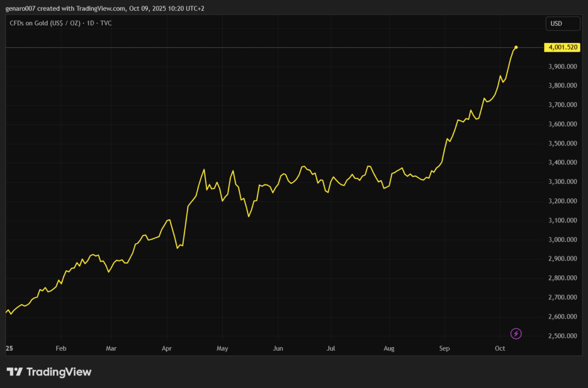588x388 pixels.
Task: Click the Oct label on time axis
Action: [x=500, y=348]
